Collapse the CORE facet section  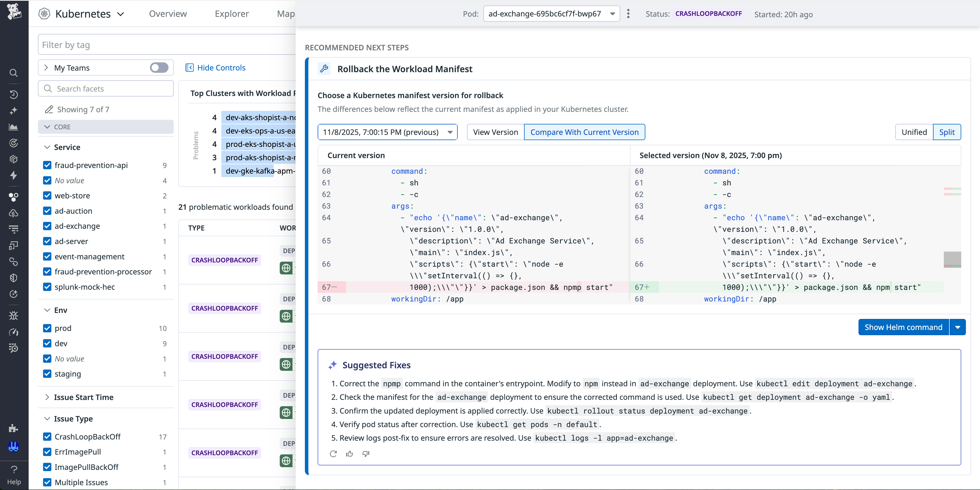[47, 127]
